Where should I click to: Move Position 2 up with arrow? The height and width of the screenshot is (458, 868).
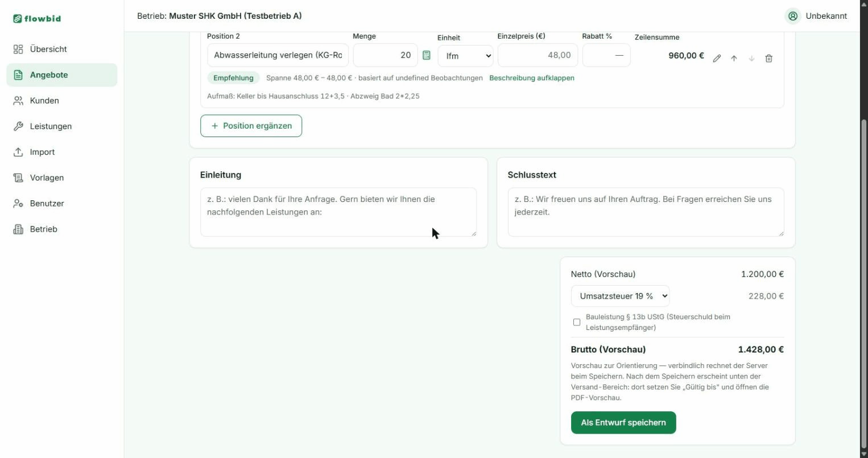pos(734,58)
